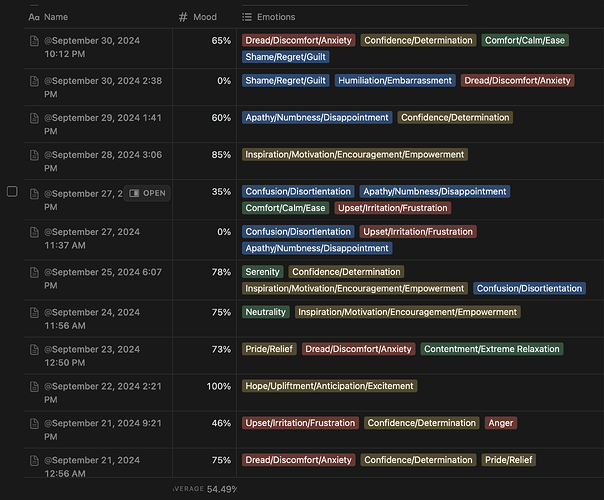Open the @September 24, 2024 11:56 AM page
604x500 pixels.
tap(92, 319)
